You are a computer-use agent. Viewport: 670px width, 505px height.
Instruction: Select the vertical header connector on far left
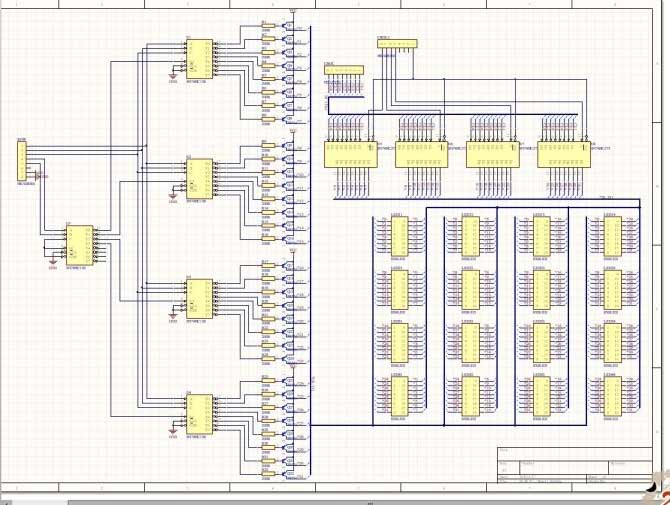click(x=21, y=161)
